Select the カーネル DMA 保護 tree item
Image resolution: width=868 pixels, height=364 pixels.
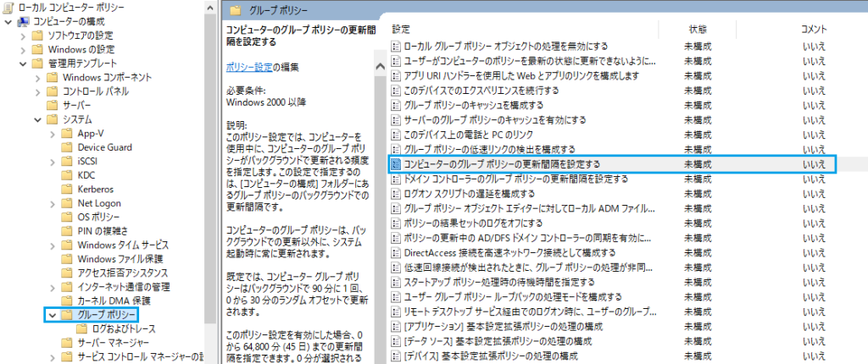click(x=114, y=301)
